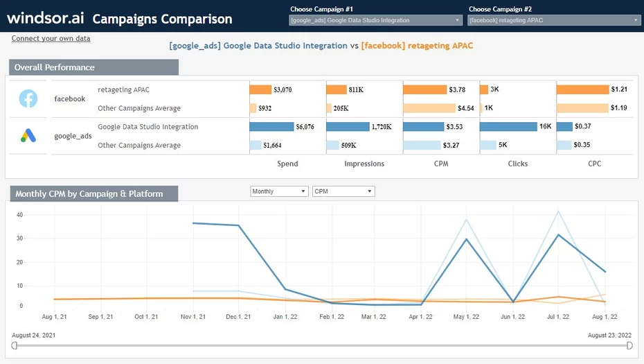Follow the Connect your own data link
This screenshot has height=364, width=644.
51,38
